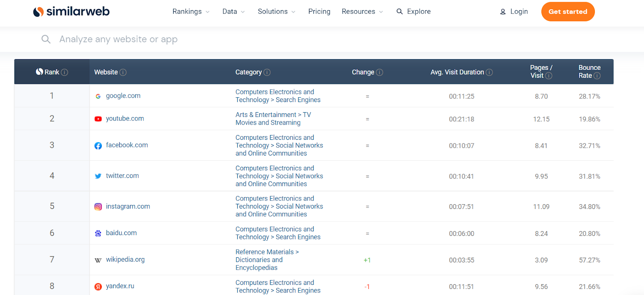
Task: Click the +1 change value for wikipedia.org
Action: coord(367,260)
